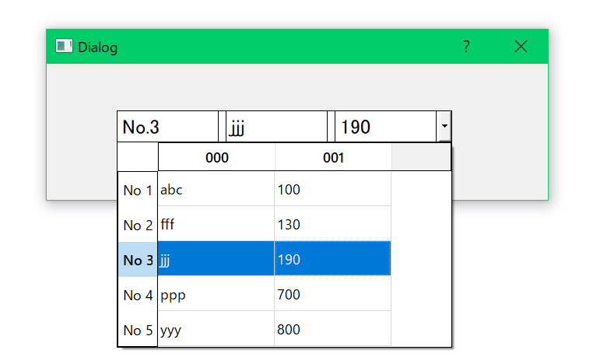The height and width of the screenshot is (364, 600).
Task: Open the combo box dropdown arrow
Action: point(444,126)
